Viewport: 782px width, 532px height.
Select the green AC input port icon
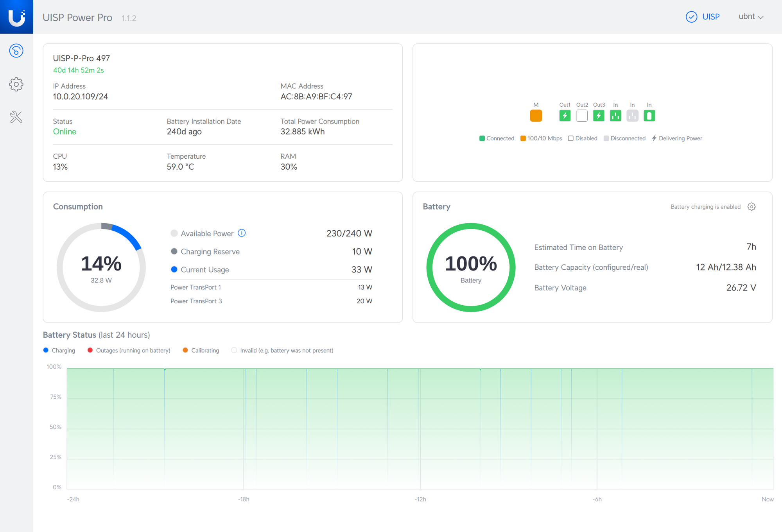[615, 116]
